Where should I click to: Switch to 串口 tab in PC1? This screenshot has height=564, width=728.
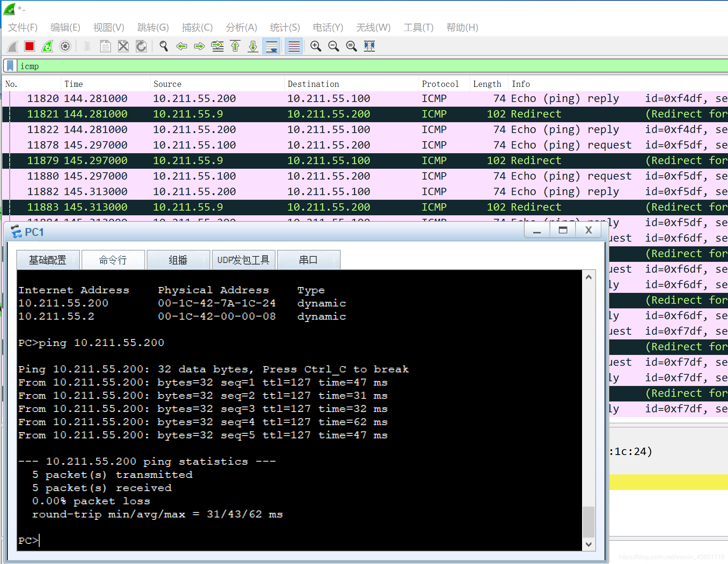click(309, 260)
